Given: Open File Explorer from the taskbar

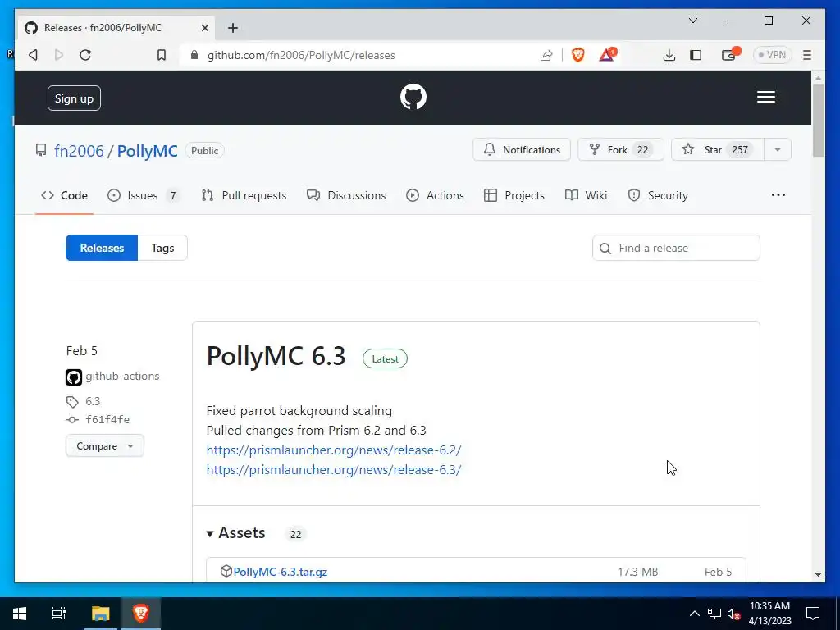Looking at the screenshot, I should tap(100, 614).
